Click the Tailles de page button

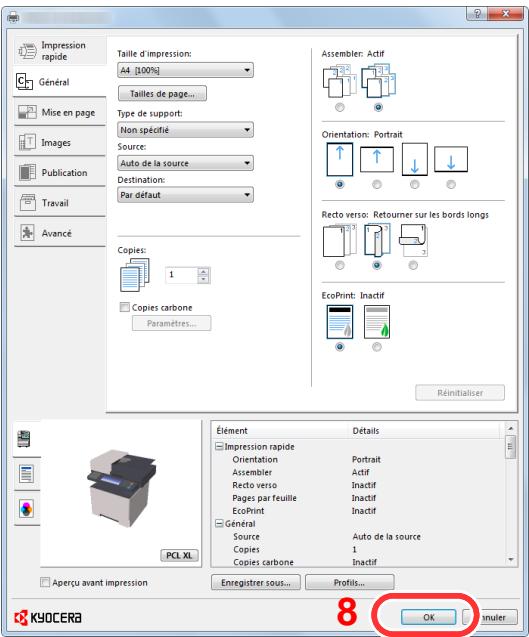[x=162, y=93]
